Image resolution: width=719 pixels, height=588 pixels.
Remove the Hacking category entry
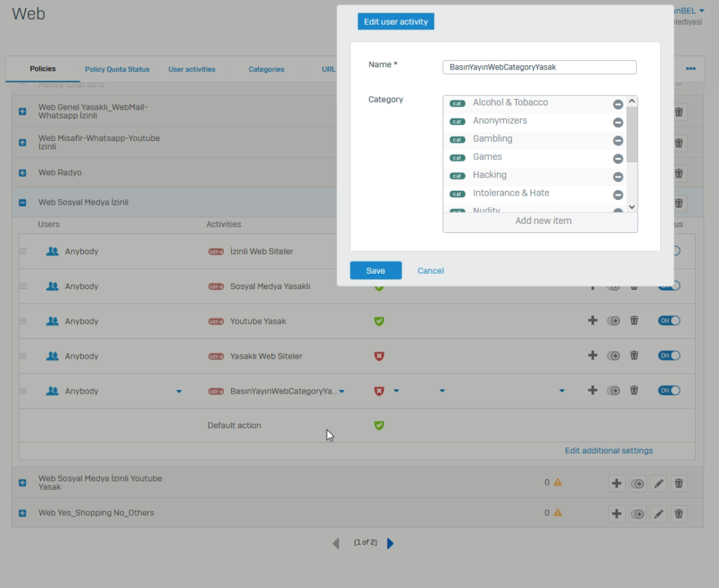pos(618,177)
